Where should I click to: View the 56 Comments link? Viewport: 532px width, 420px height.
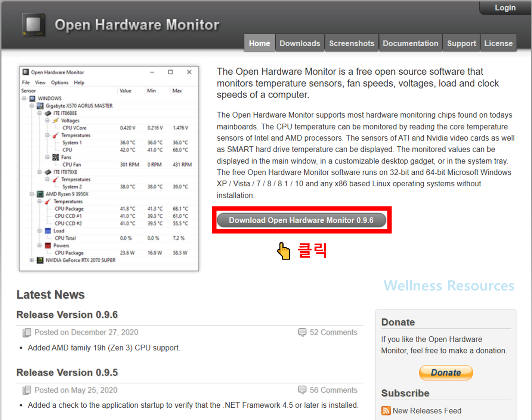333,390
